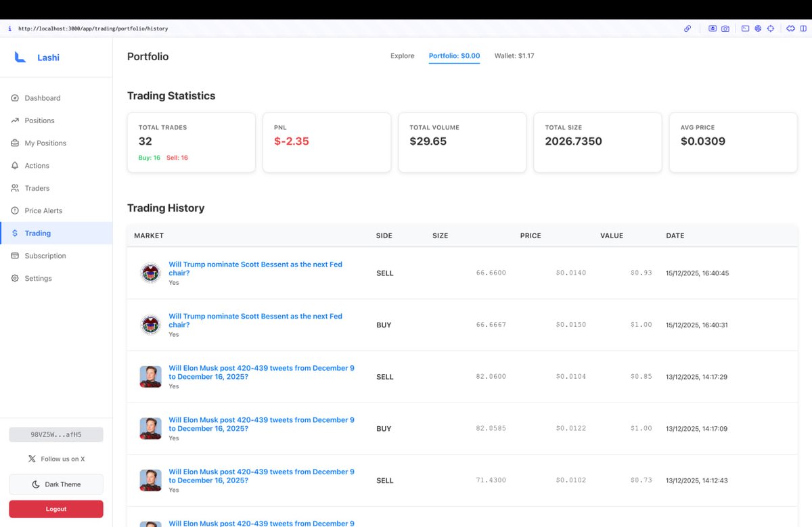Click the SIDE column header
This screenshot has height=527, width=812.
[x=384, y=235]
